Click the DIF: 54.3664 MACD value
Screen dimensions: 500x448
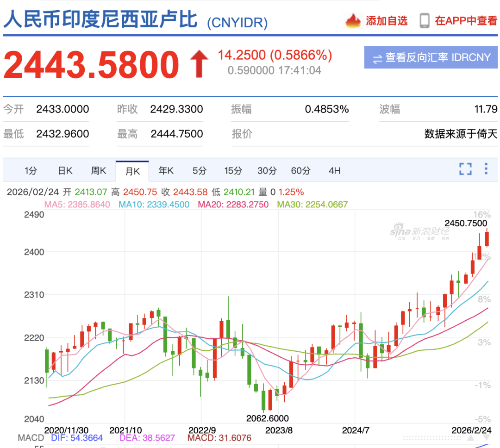click(77, 438)
